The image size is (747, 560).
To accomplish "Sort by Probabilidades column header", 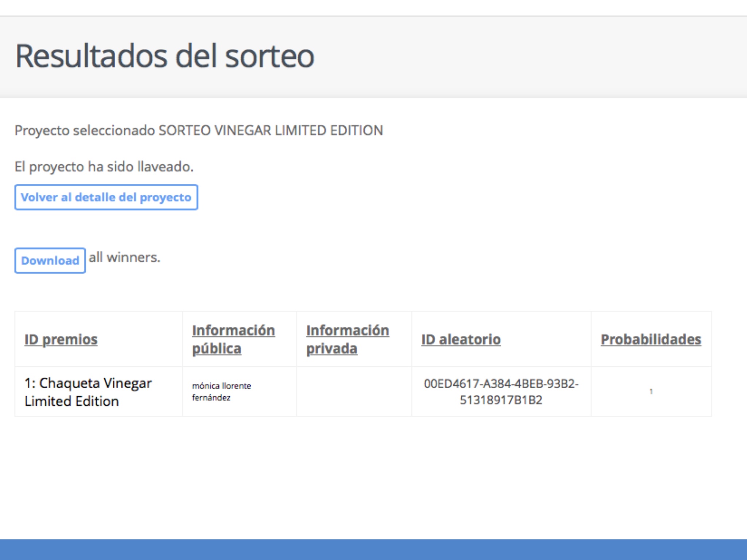I will (x=651, y=339).
